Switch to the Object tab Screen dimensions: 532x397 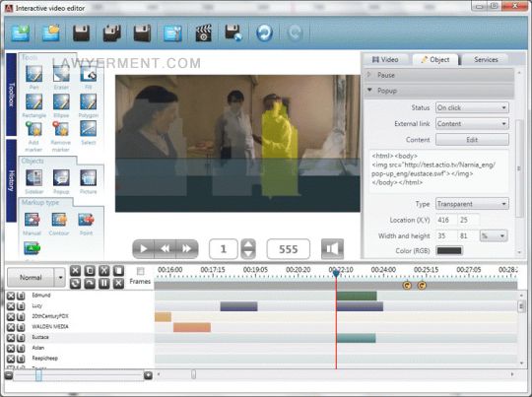click(x=435, y=60)
